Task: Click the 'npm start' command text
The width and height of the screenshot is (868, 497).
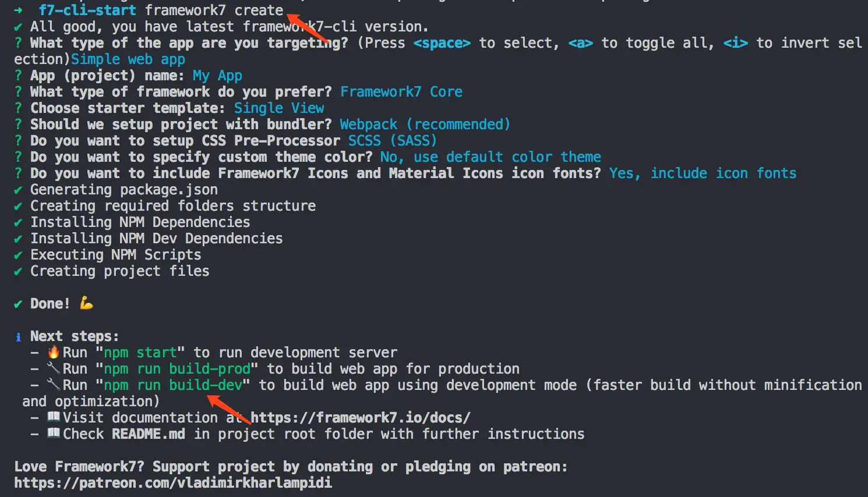Action: (140, 353)
